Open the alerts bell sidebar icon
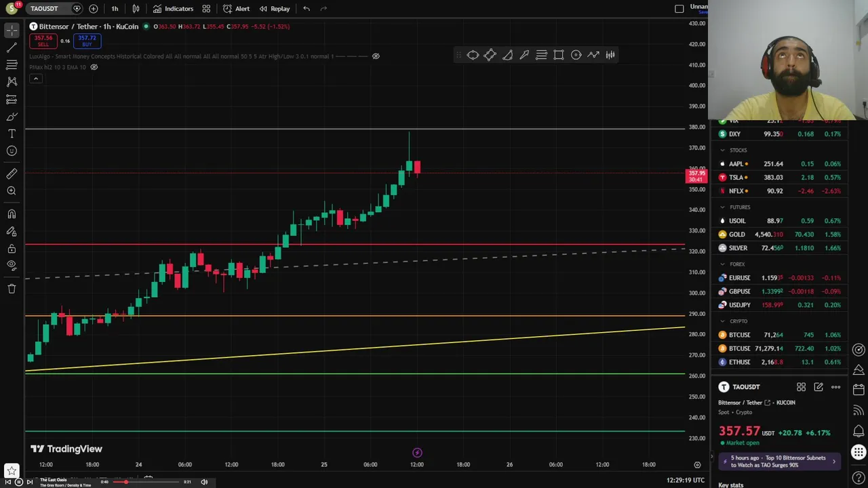The height and width of the screenshot is (488, 868). 859,431
